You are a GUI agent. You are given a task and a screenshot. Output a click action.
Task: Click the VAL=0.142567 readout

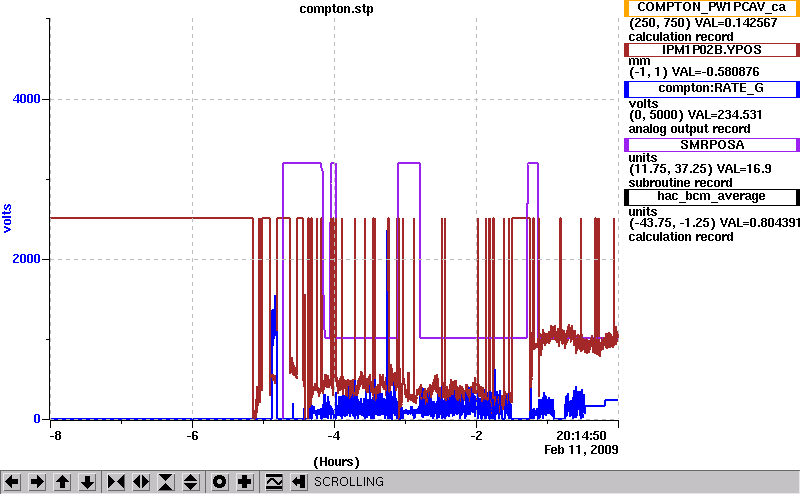point(737,23)
